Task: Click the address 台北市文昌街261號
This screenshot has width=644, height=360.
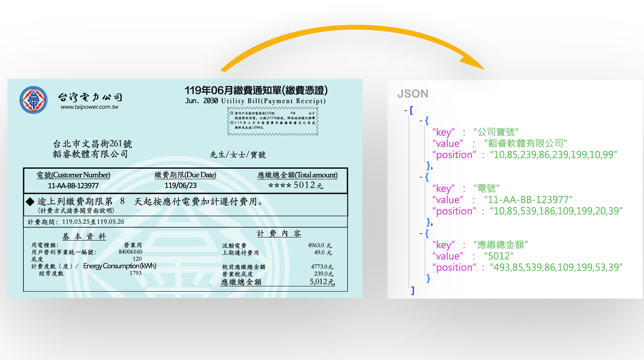Action: [92, 144]
